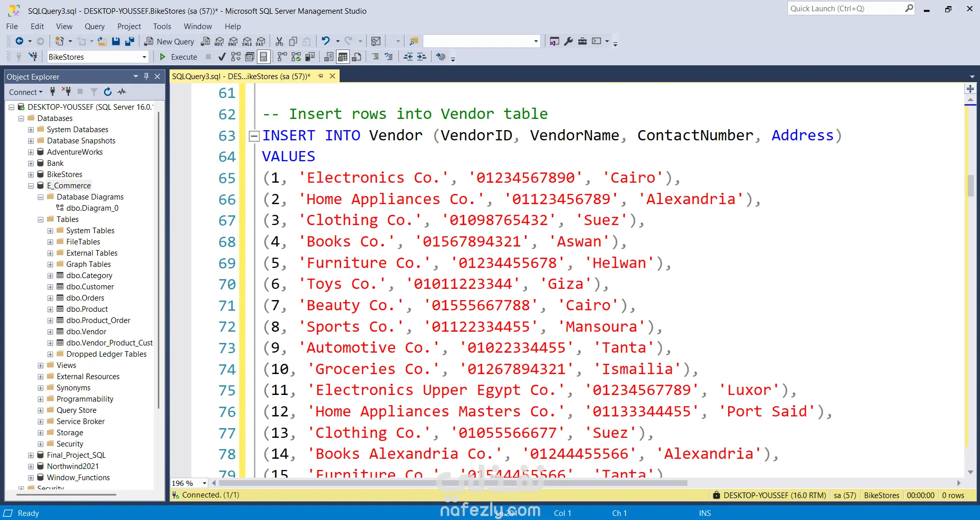980x520 pixels.
Task: Select Results to File output mode
Action: (356, 57)
